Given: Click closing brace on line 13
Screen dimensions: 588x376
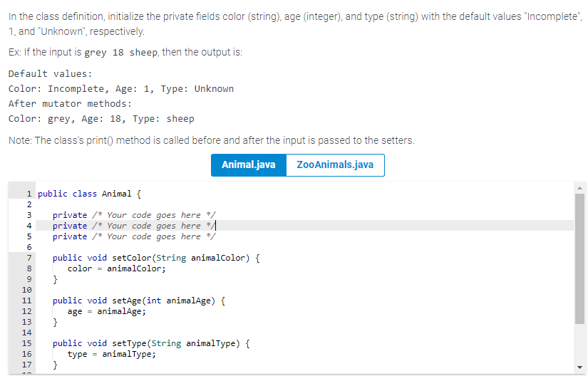Looking at the screenshot, I should click(55, 322).
